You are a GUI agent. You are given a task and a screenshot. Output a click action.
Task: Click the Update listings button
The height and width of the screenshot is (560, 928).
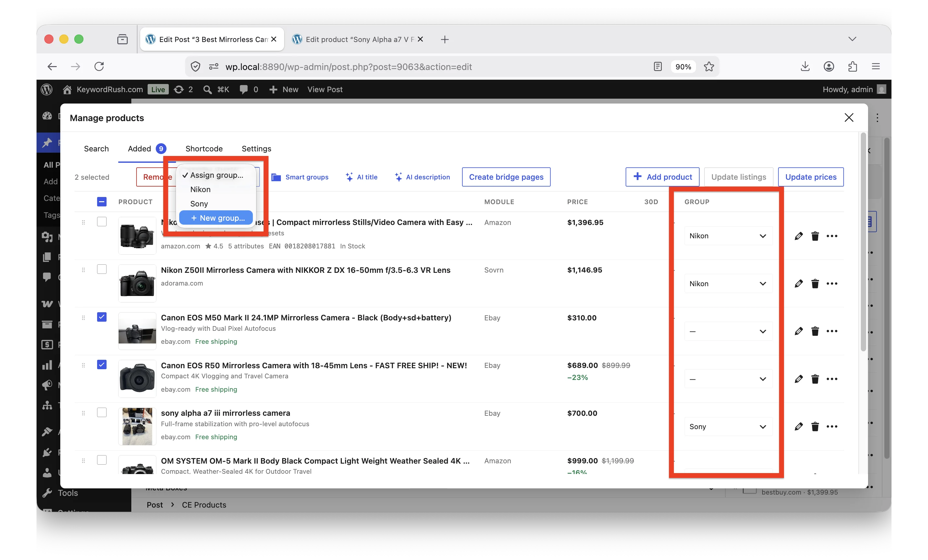click(738, 177)
